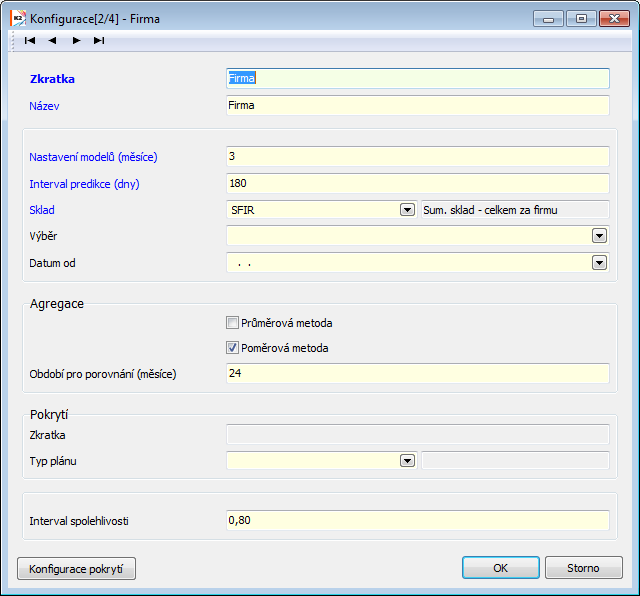Maximize the Konfigurace window
Screen dimensions: 640x596
(x=581, y=19)
